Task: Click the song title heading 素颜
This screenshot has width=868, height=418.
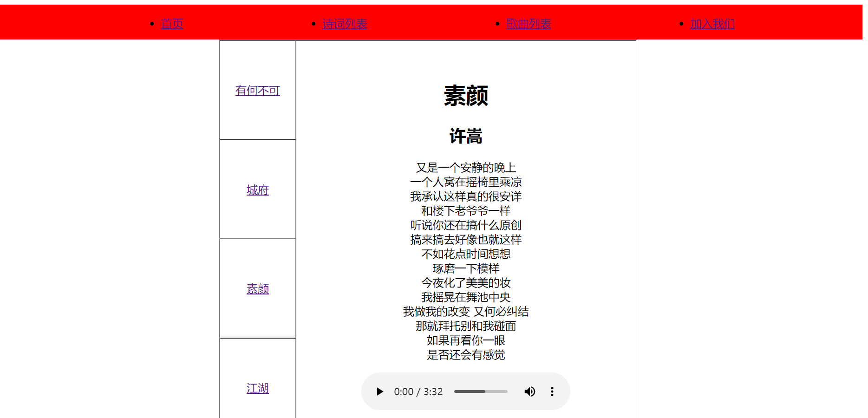Action: 466,96
